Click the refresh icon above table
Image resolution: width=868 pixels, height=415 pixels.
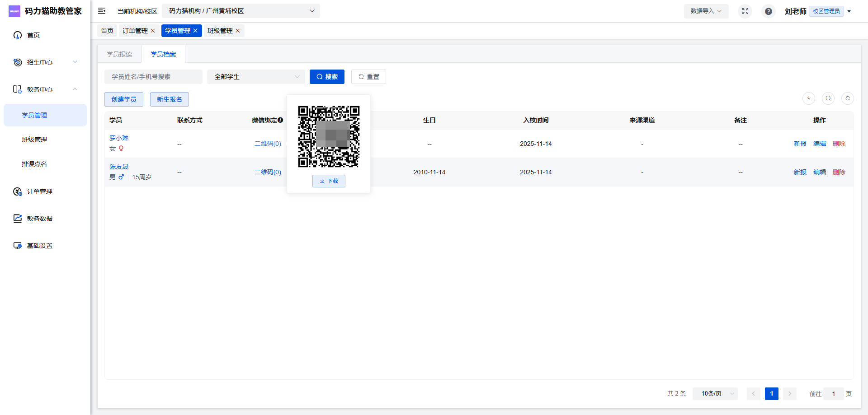coord(847,98)
